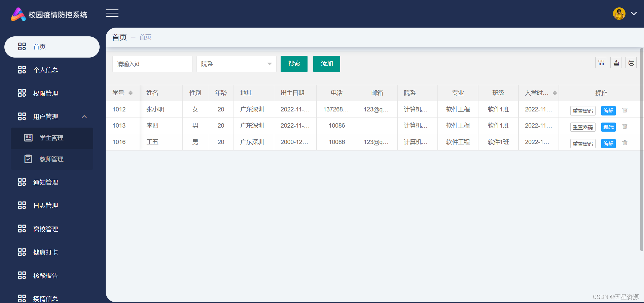The image size is (644, 303).
Task: Click the campus system logo icon
Action: [18, 14]
